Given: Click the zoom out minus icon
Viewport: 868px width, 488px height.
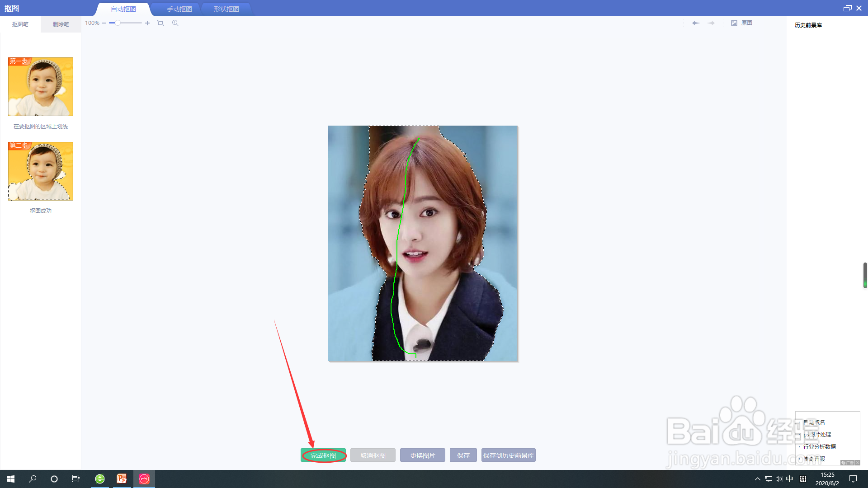Looking at the screenshot, I should [104, 23].
